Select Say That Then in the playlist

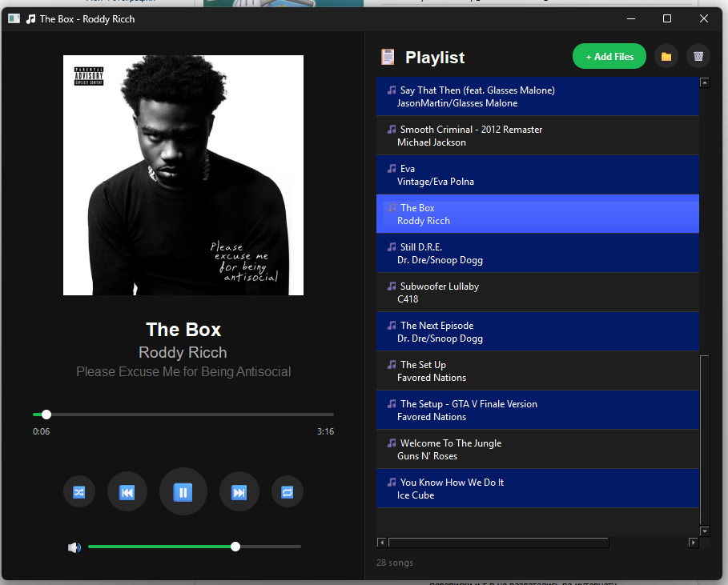pos(537,97)
